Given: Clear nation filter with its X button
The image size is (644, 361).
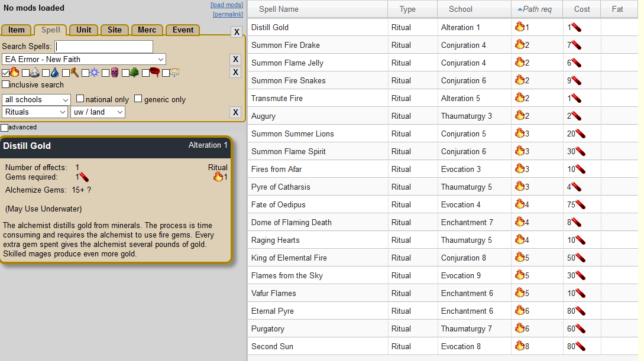Looking at the screenshot, I should (235, 60).
